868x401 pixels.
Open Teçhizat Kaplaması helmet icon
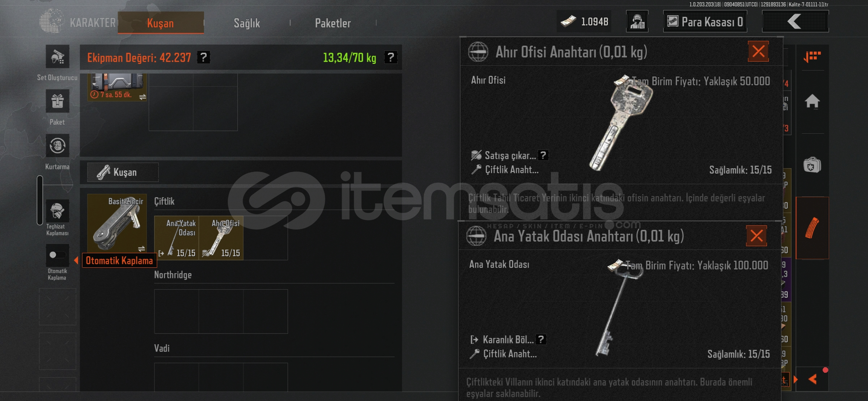pyautogui.click(x=57, y=211)
